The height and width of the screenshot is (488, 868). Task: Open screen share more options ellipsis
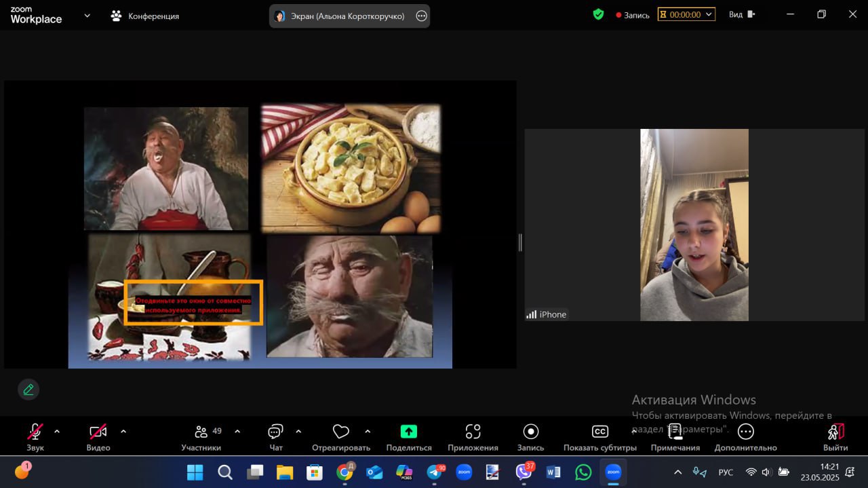(x=421, y=16)
